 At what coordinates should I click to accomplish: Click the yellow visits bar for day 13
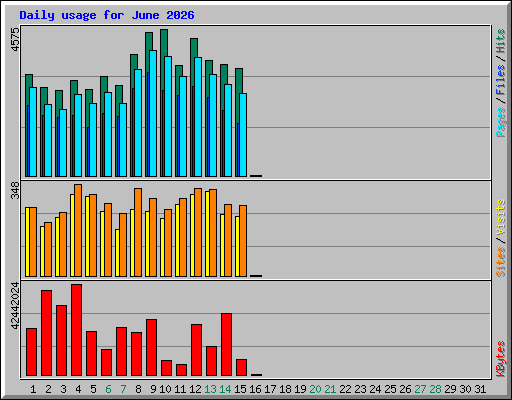[x=207, y=234]
